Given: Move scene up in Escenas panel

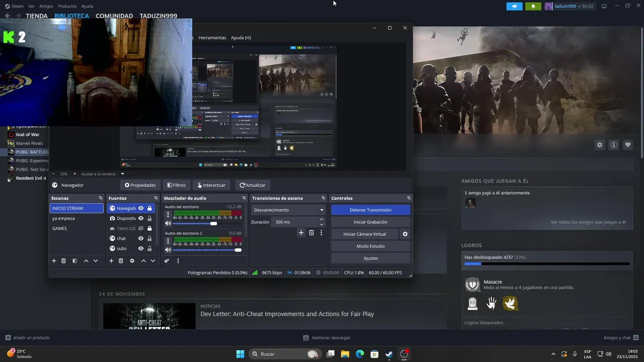Looking at the screenshot, I should click(x=86, y=261).
